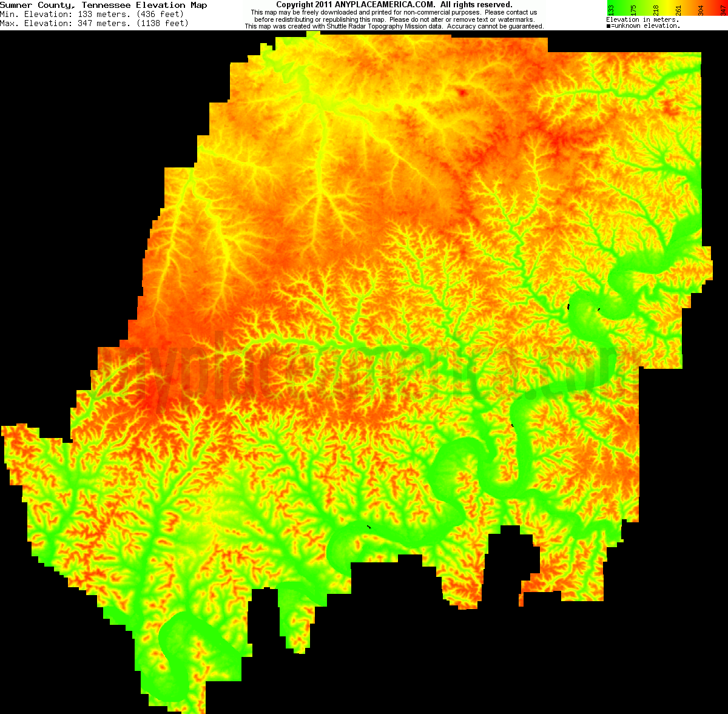Click the 'Copyright 2011 ANYPLACEAMERICA.COM' heading

394,5
